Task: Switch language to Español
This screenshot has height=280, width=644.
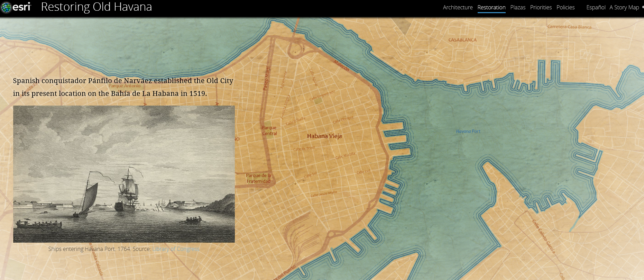Action: click(x=596, y=7)
